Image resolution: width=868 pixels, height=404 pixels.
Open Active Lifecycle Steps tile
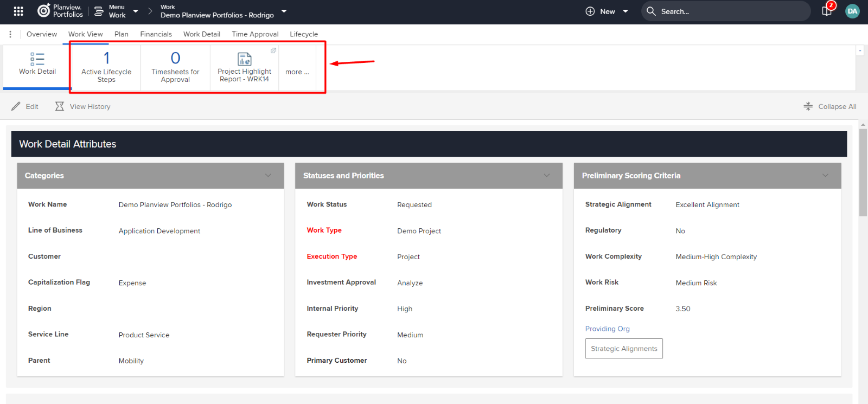[x=106, y=67]
